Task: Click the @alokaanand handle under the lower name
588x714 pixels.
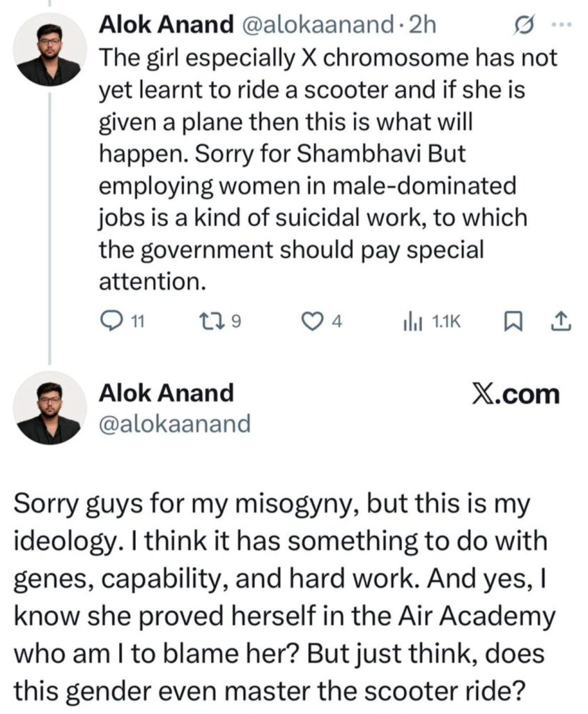Action: 176,423
